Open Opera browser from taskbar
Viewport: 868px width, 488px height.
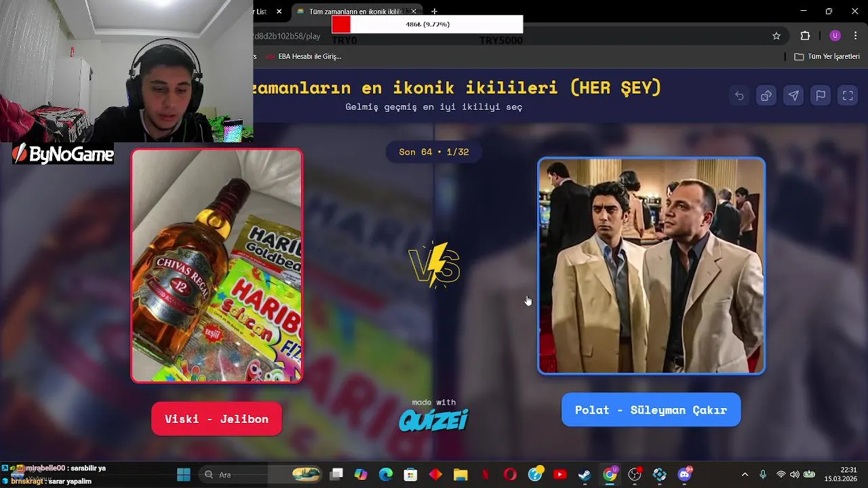510,474
